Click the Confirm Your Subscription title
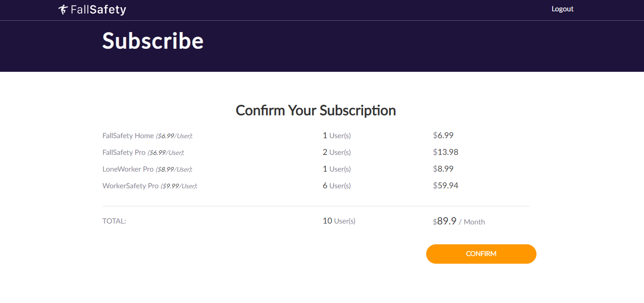Image resolution: width=644 pixels, height=303 pixels. [315, 110]
